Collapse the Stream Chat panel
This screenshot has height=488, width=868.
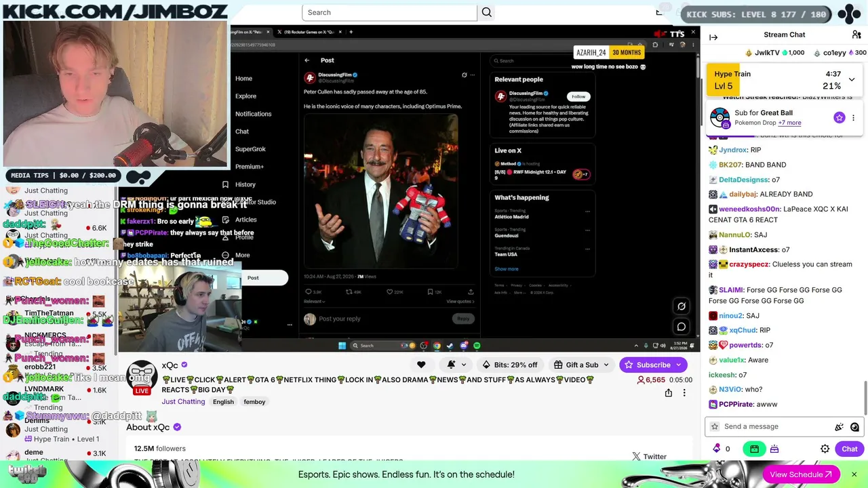713,37
